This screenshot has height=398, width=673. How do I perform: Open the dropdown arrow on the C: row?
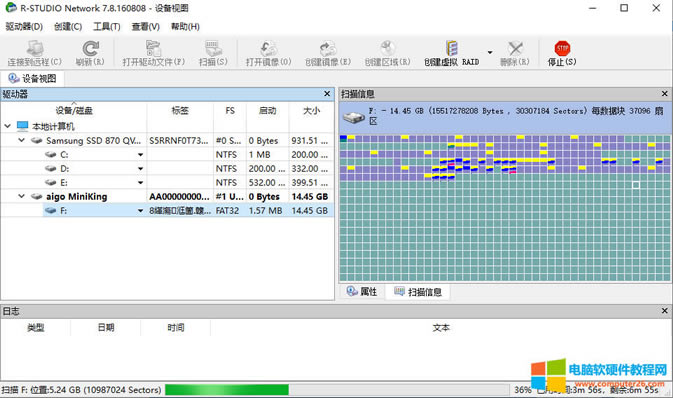140,155
